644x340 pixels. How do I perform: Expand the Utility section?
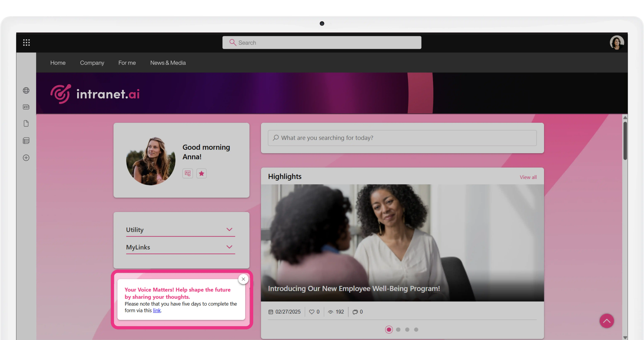click(180, 230)
